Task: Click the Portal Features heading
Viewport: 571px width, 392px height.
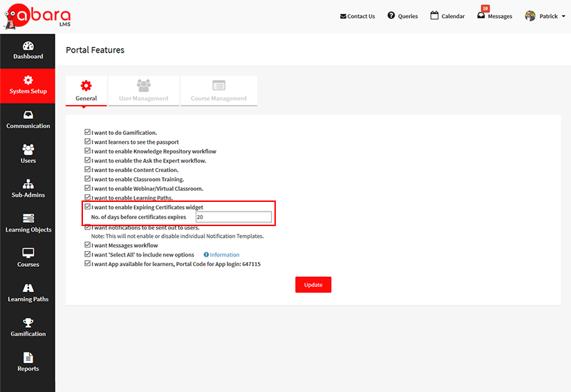Action: pos(95,50)
